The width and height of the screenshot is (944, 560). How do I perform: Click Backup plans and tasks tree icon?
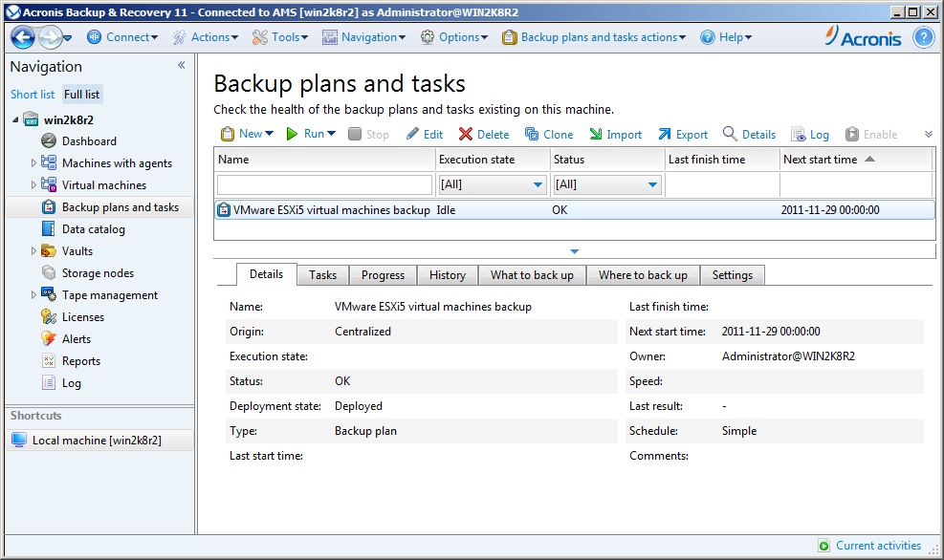point(49,207)
